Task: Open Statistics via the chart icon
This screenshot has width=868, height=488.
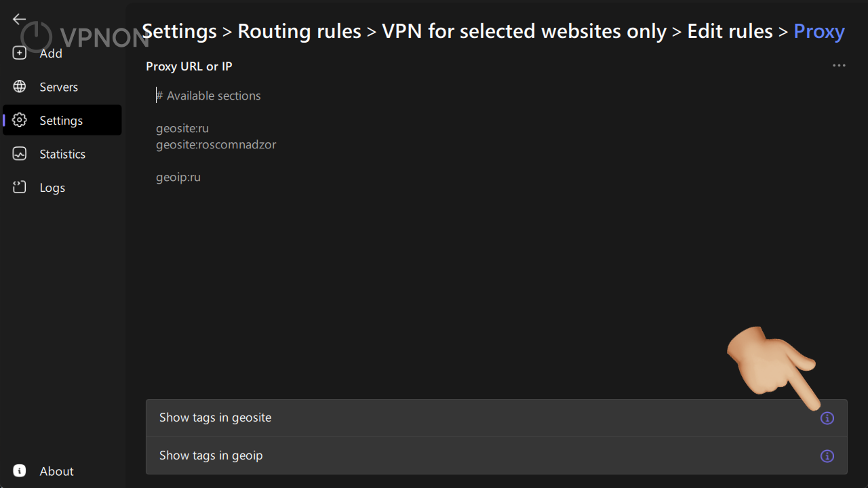Action: click(20, 154)
